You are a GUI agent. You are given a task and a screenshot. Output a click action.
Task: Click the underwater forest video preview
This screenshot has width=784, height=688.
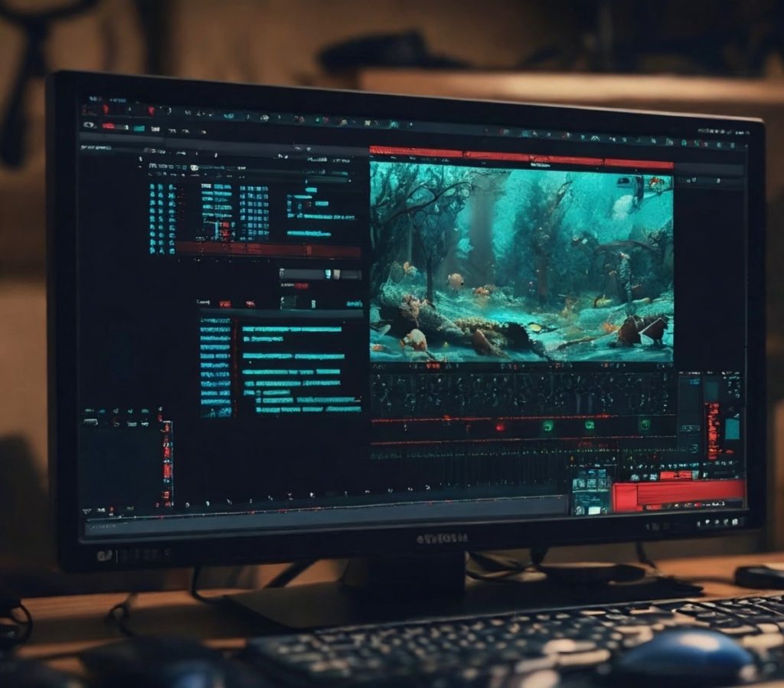(x=521, y=262)
